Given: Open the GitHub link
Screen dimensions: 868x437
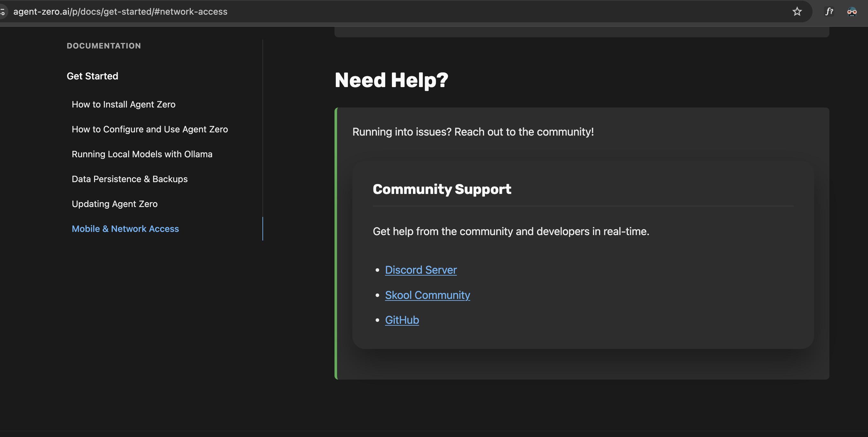Looking at the screenshot, I should [402, 320].
